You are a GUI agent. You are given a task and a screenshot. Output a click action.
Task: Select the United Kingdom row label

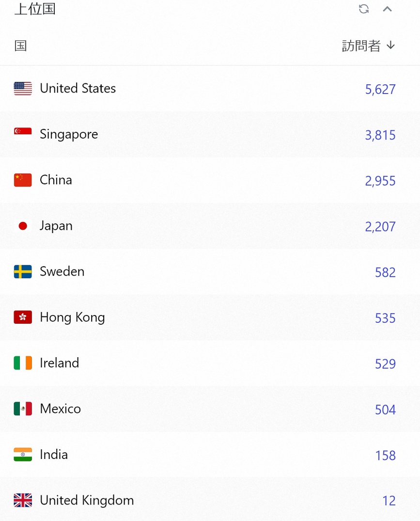[x=87, y=500]
